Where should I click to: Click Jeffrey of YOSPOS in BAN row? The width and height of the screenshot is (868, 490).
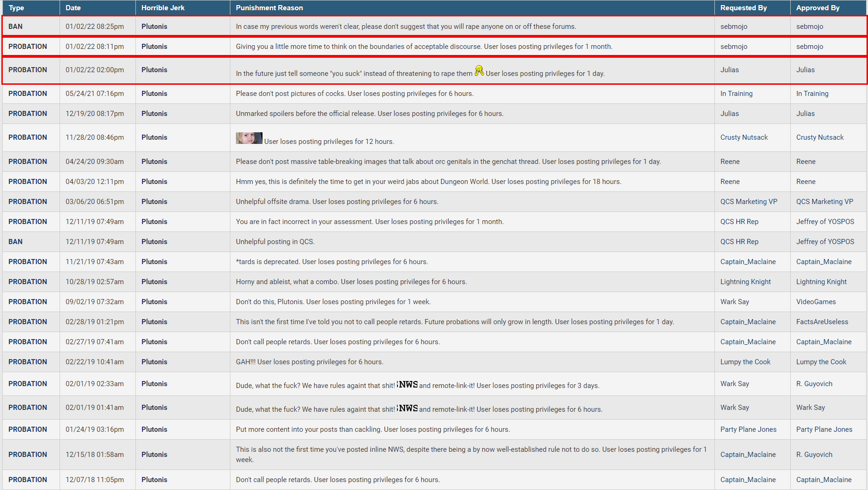click(x=825, y=242)
